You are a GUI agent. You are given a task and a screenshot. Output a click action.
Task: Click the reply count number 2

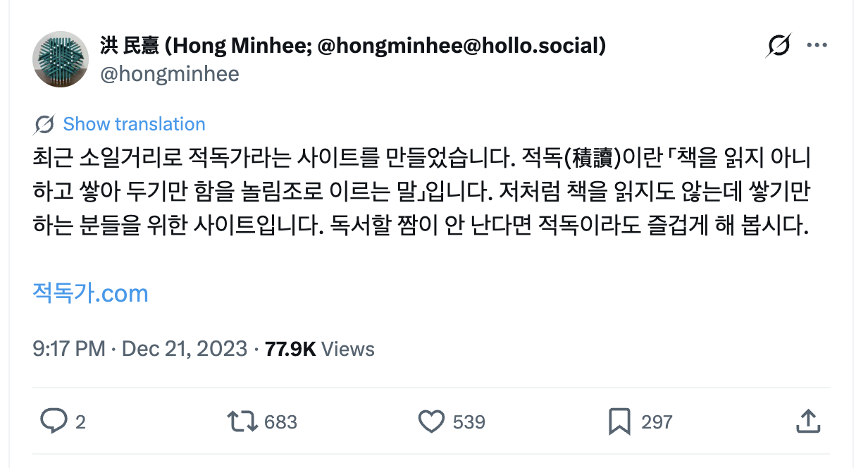[x=80, y=422]
